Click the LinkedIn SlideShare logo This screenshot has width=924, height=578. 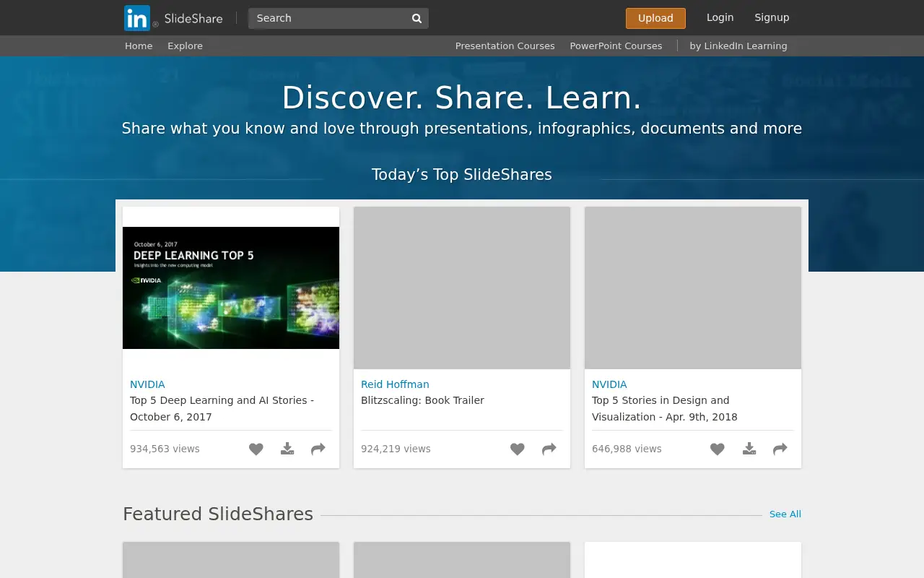[173, 18]
